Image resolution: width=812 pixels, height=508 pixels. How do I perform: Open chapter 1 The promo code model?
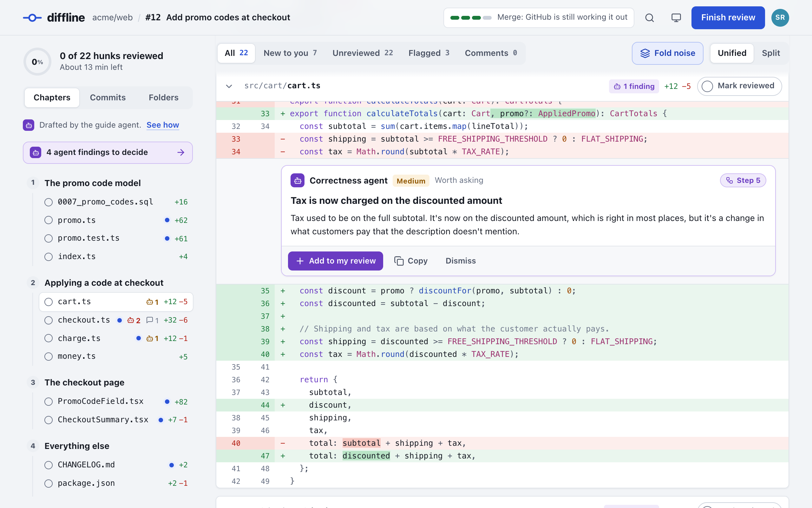coord(93,183)
